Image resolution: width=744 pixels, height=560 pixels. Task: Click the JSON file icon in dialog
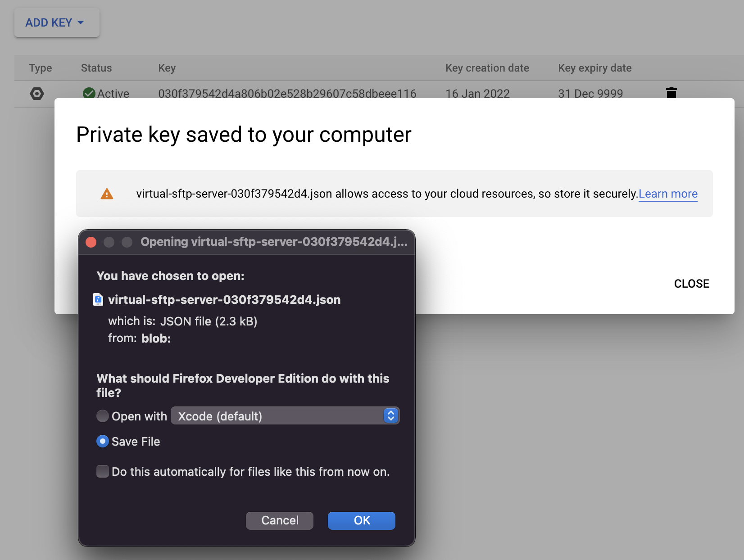98,299
